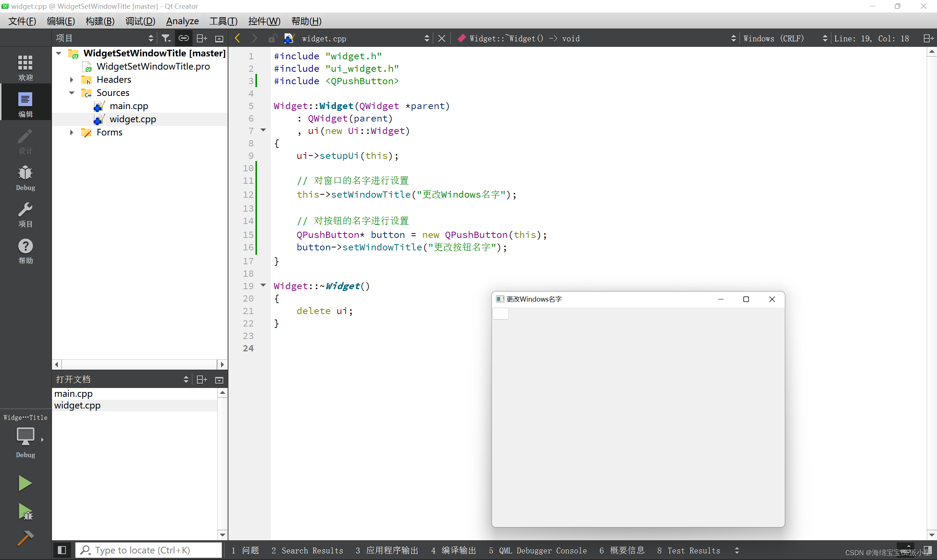Image resolution: width=937 pixels, height=560 pixels.
Task: Click the Sources folder expander arrow
Action: pos(72,92)
